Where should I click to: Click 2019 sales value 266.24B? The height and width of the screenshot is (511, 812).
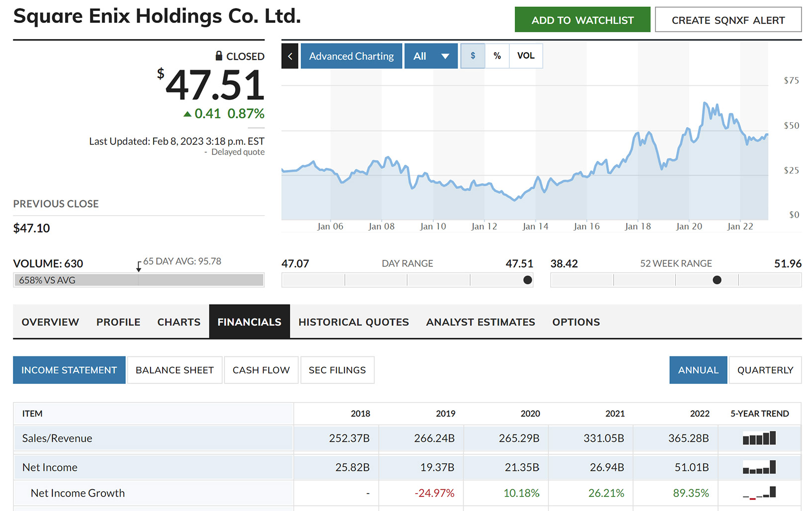tap(434, 438)
